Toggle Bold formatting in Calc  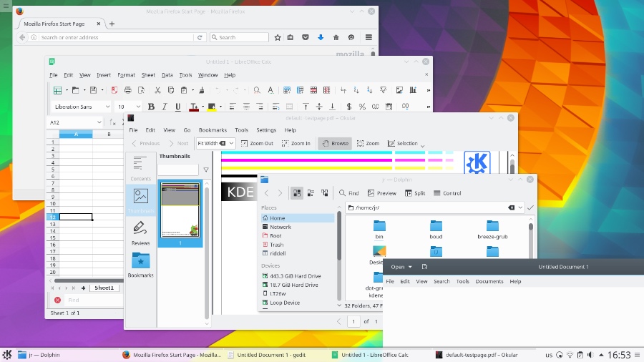(x=150, y=107)
